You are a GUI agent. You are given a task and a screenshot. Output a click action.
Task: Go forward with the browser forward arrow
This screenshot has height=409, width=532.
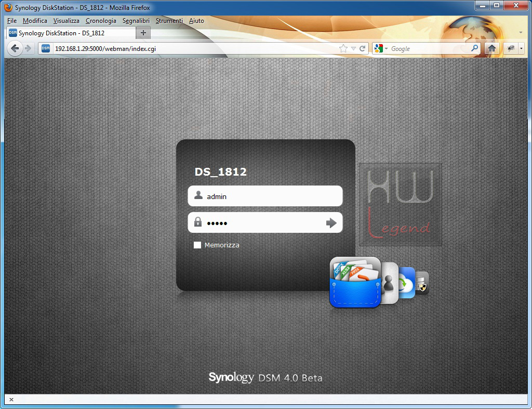pyautogui.click(x=28, y=48)
